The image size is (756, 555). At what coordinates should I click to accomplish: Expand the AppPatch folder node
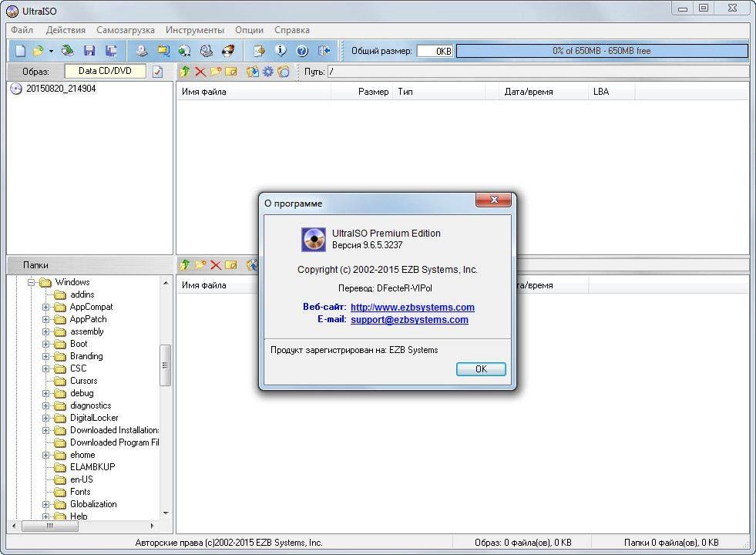(45, 320)
